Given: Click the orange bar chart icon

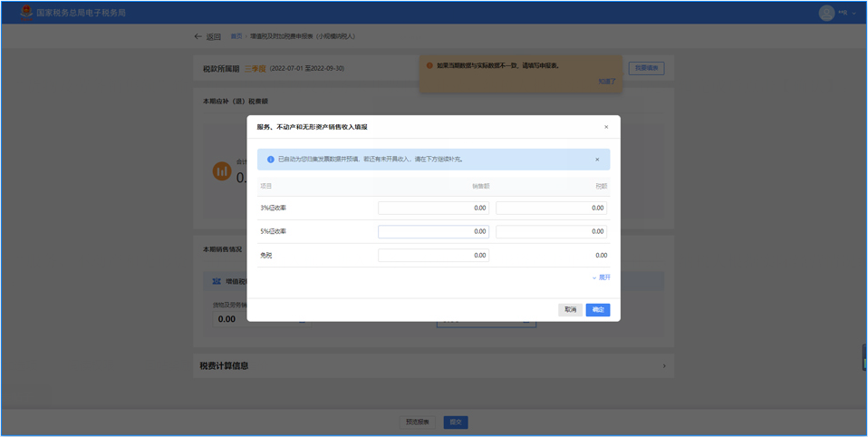Looking at the screenshot, I should pyautogui.click(x=221, y=170).
